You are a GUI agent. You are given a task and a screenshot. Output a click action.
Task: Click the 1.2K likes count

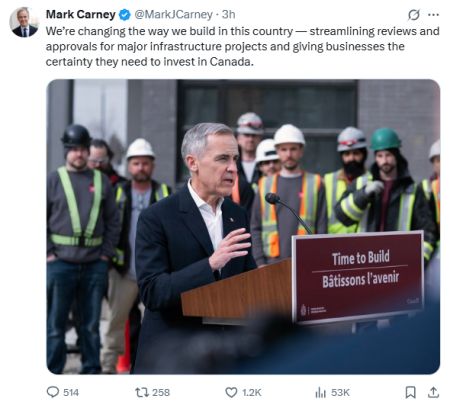pyautogui.click(x=252, y=393)
